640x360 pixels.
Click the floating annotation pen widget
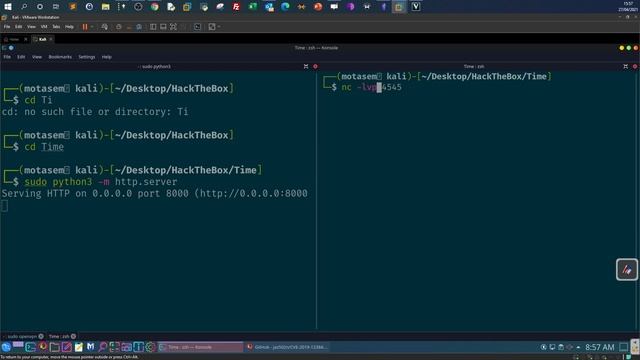[x=627, y=269]
